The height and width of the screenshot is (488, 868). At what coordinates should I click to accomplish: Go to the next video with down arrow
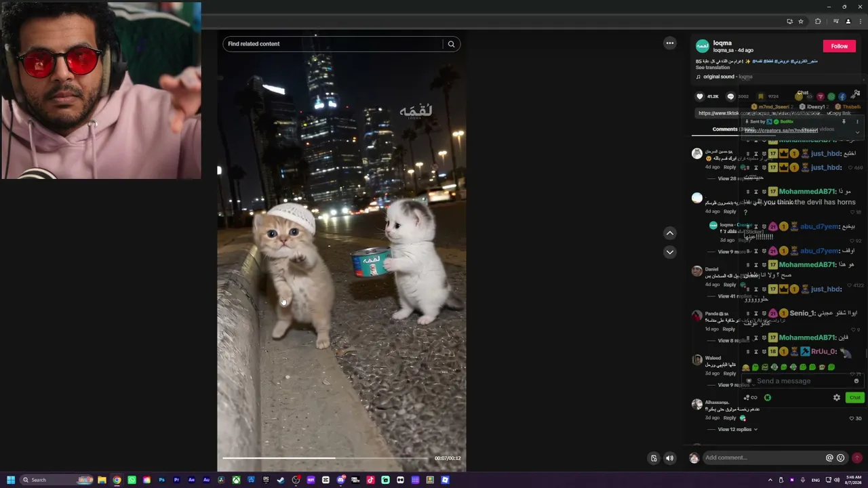(x=670, y=252)
